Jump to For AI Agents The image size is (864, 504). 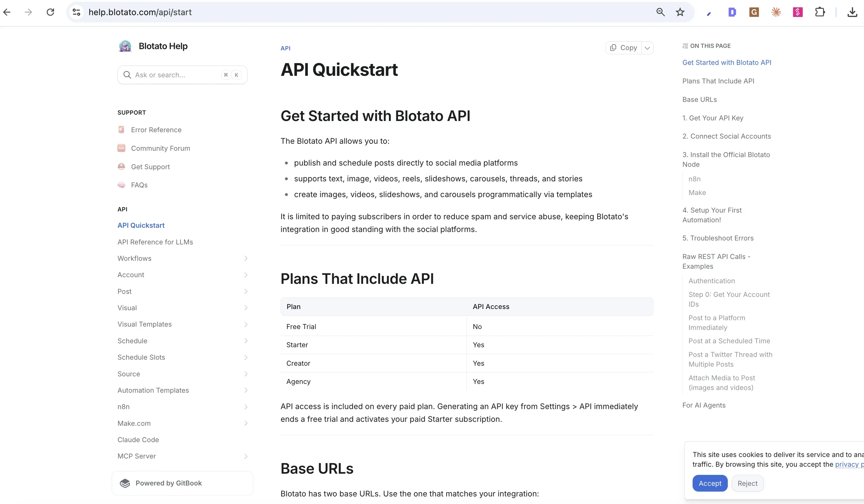point(704,405)
